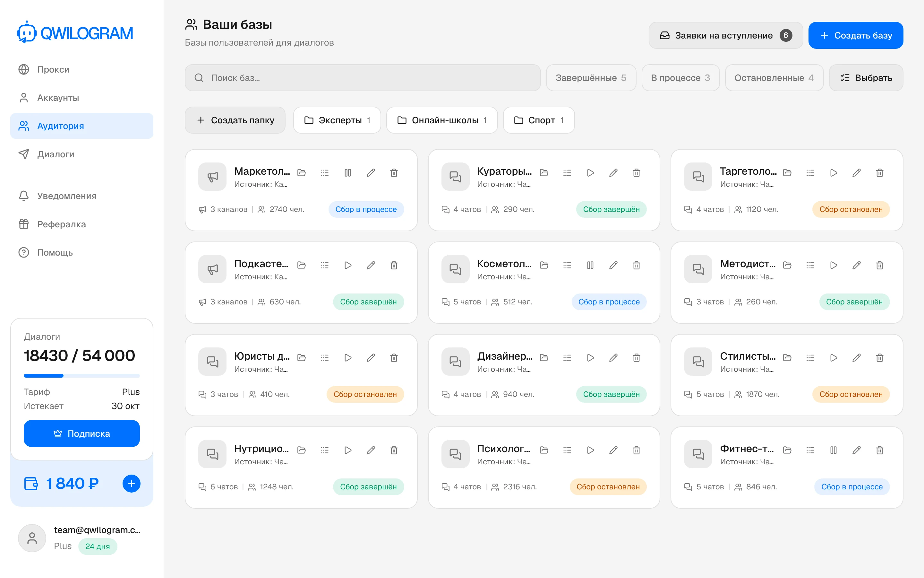Click trash icon on Косметол… card
The image size is (924, 578).
pyautogui.click(x=636, y=265)
